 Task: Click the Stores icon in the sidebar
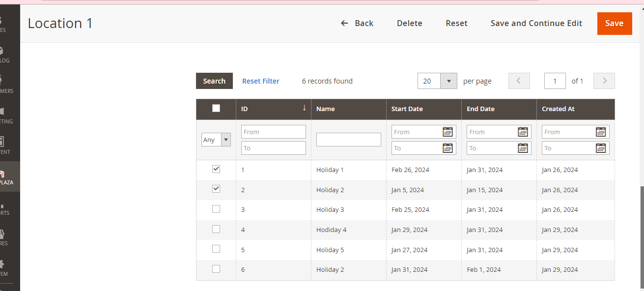click(2, 237)
